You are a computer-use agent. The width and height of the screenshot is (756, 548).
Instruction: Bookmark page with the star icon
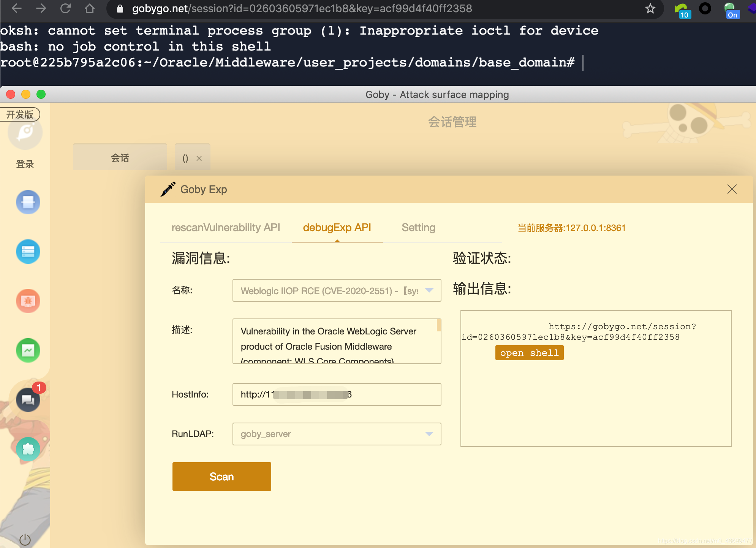point(650,8)
